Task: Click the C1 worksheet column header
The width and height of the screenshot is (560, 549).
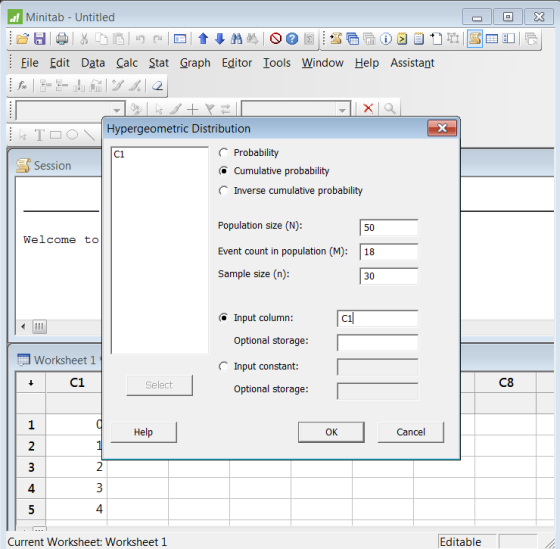Action: pyautogui.click(x=76, y=383)
